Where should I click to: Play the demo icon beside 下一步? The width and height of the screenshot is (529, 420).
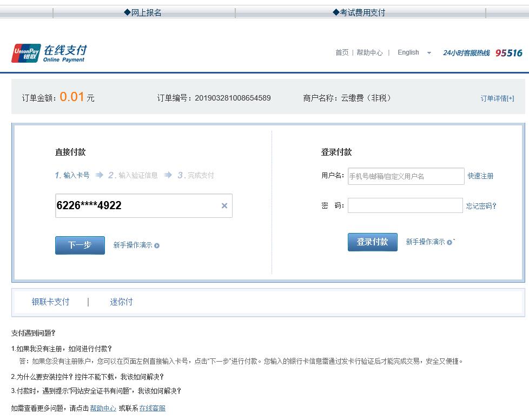156,245
